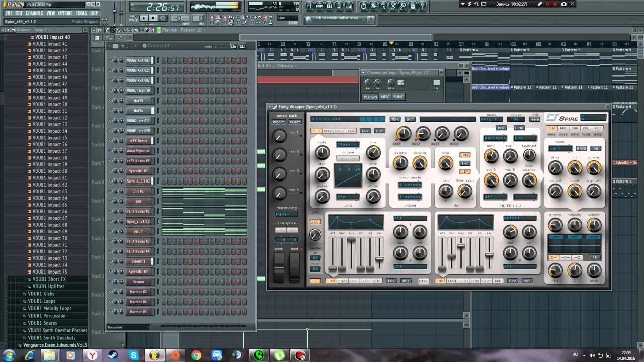Screen dimensions: 644x362
Task: Open LFO1 tab in Spire modulation section
Action: coord(354,281)
